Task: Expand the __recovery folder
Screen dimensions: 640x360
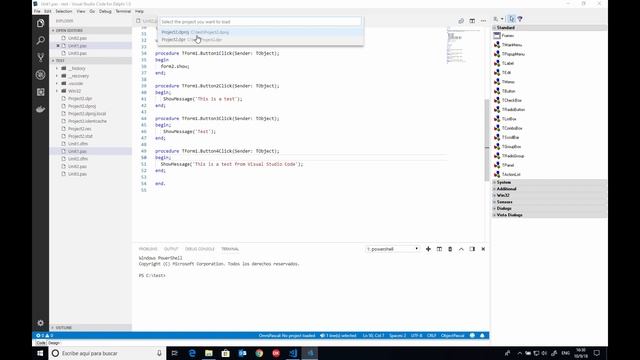Action: pyautogui.click(x=91, y=76)
